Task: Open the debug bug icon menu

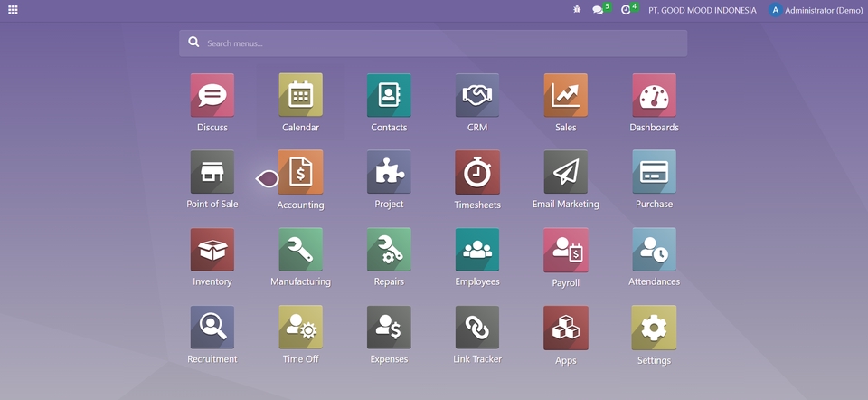Action: [x=577, y=9]
